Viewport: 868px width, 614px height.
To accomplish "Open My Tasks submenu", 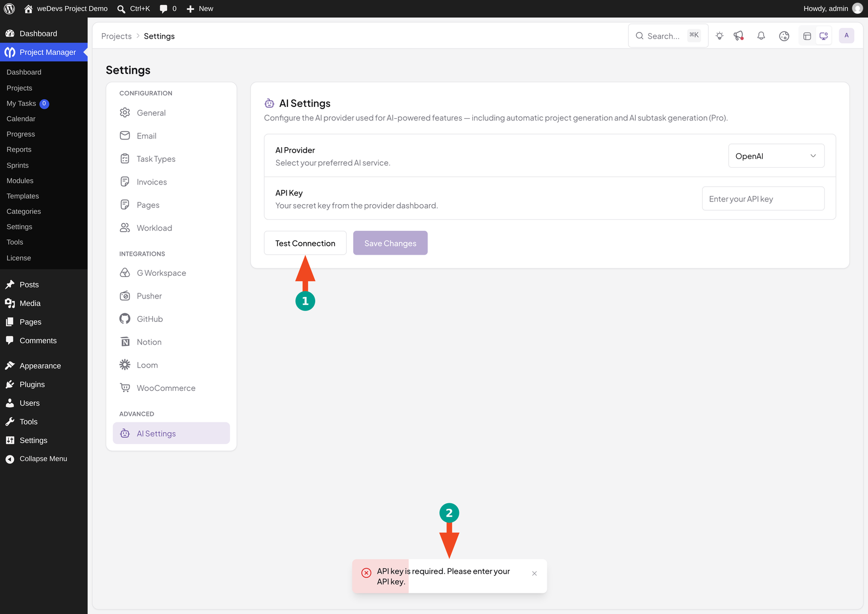I will coord(27,103).
